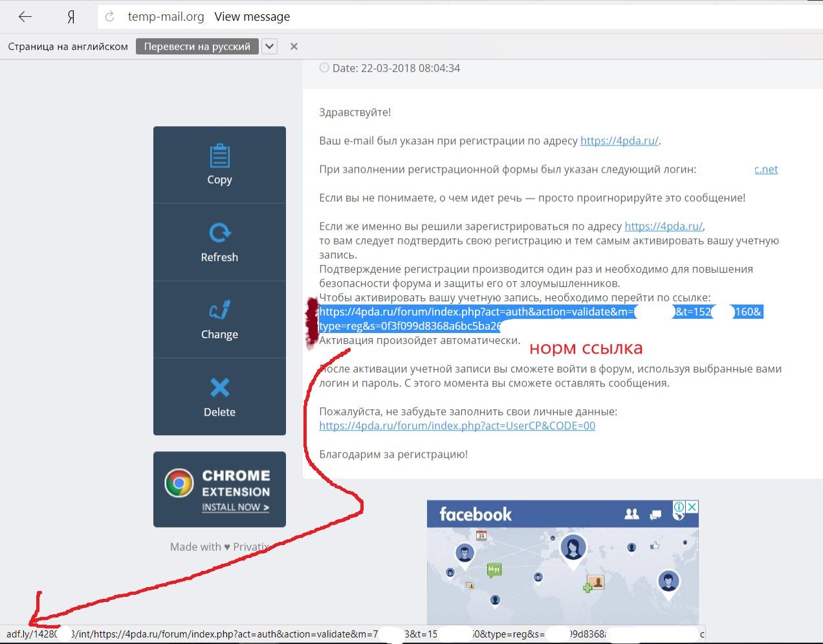
Task: Click the Made with Privatix footer text
Action: (x=220, y=547)
